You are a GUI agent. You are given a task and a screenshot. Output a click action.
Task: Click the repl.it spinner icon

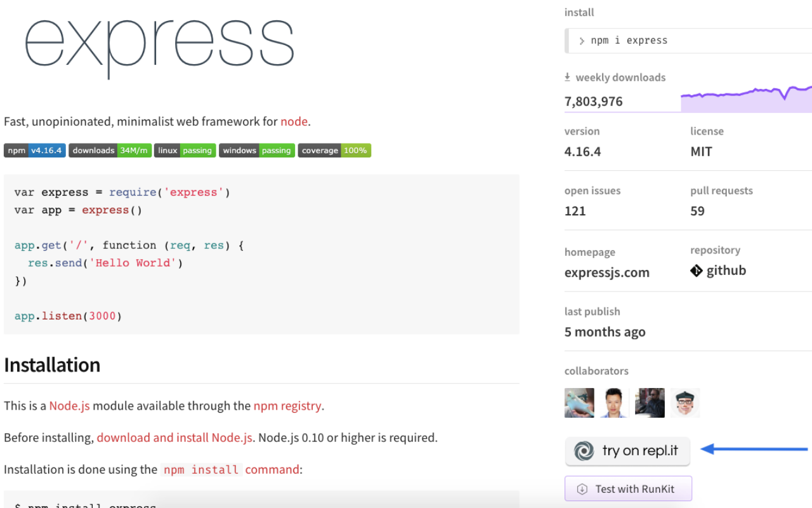[584, 451]
